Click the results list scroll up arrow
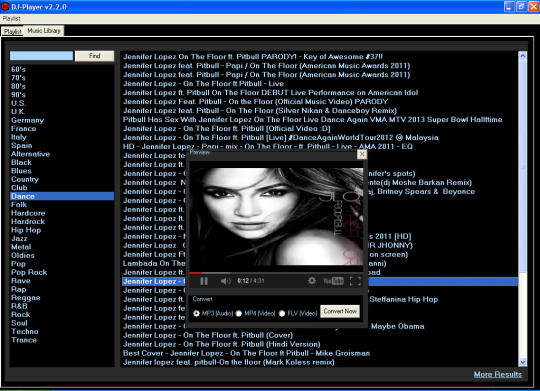The image size is (540, 391). coord(522,55)
